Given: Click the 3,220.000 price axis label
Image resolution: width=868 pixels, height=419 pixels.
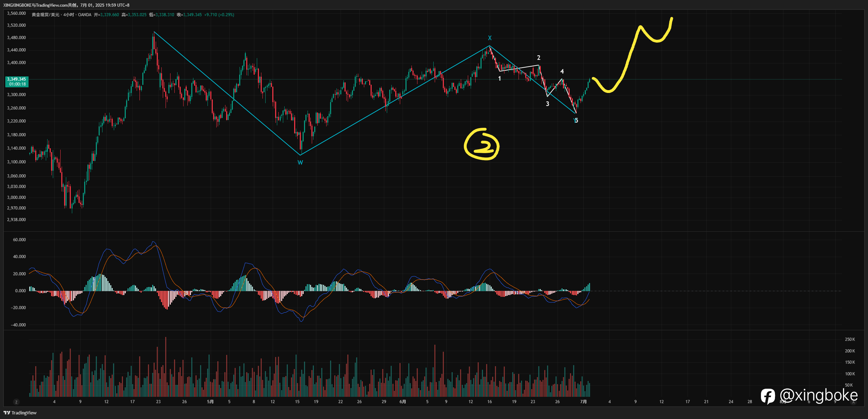Looking at the screenshot, I should 17,121.
